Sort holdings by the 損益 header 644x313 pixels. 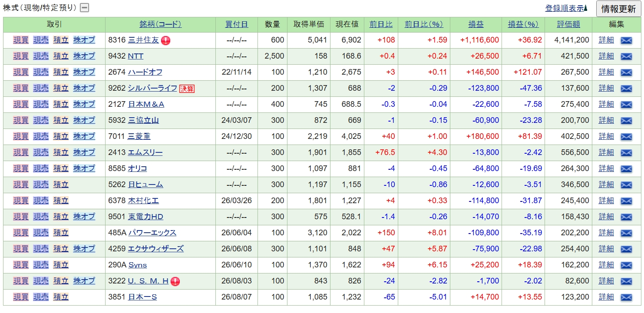point(476,24)
